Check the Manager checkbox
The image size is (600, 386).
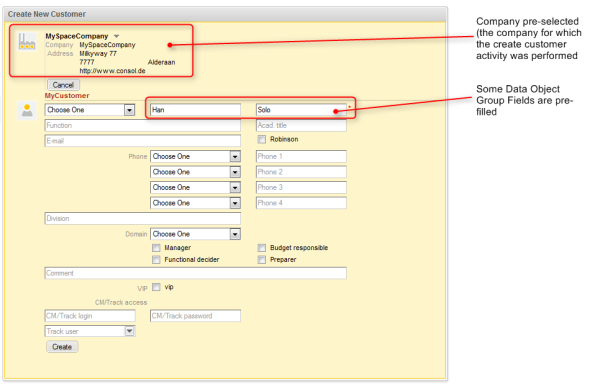click(156, 248)
